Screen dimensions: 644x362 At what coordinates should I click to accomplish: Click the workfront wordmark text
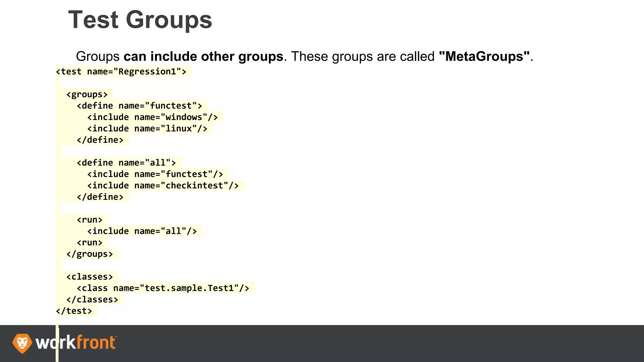click(76, 343)
